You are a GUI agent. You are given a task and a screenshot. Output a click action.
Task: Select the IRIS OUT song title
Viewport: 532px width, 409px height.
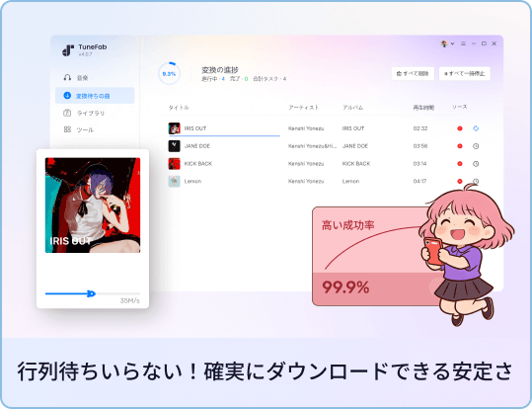[195, 128]
